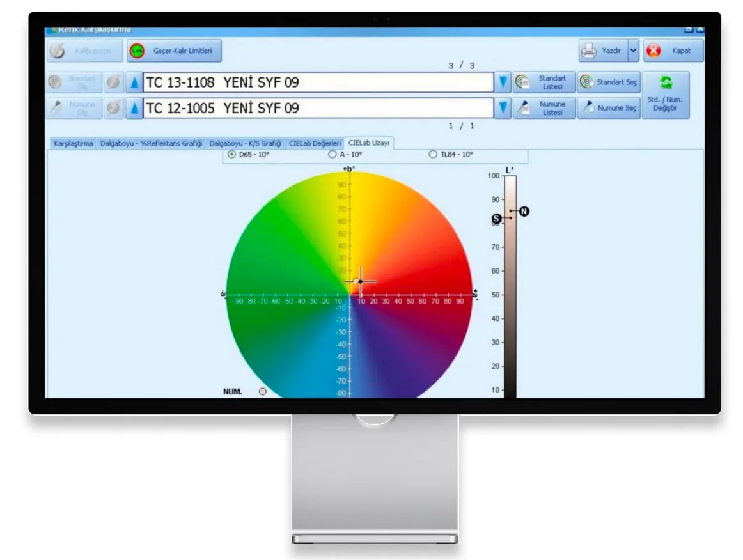
Task: Open Geçer-Kalır Limitleri settings
Action: 174,51
